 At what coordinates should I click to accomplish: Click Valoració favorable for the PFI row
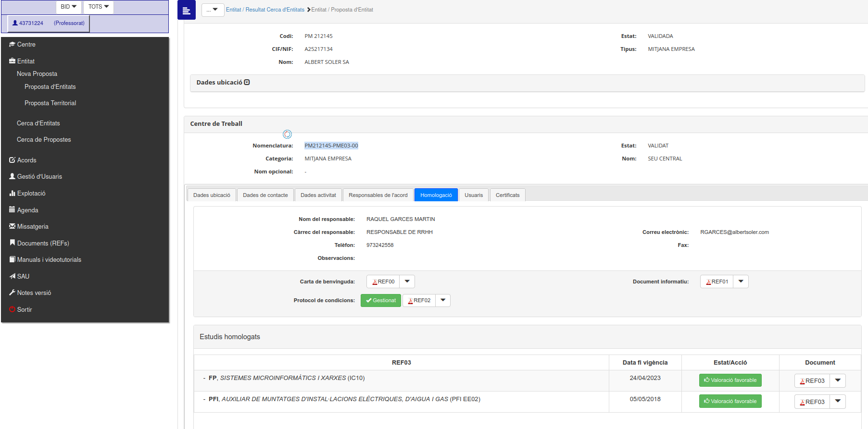[730, 401]
